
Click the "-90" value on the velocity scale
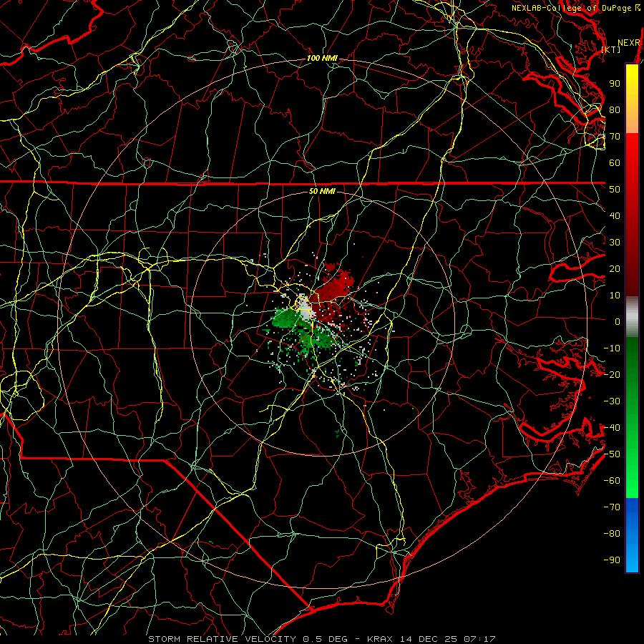click(612, 560)
